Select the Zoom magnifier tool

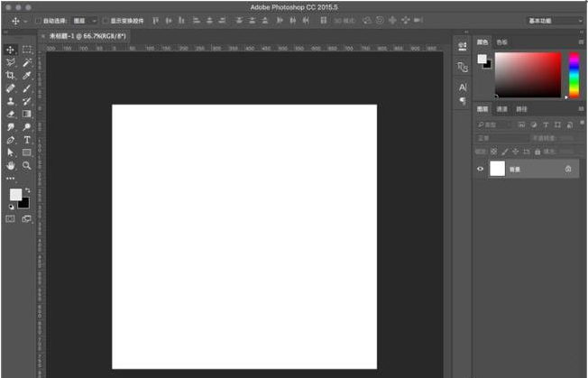[x=27, y=166]
